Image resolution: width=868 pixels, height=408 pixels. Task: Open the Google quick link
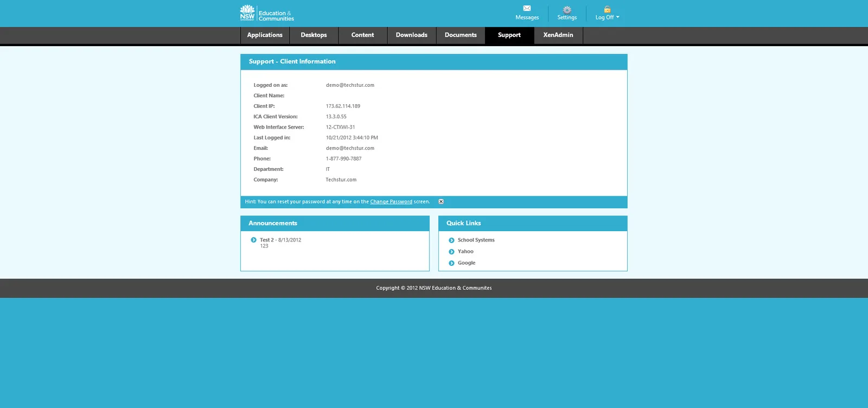[467, 263]
